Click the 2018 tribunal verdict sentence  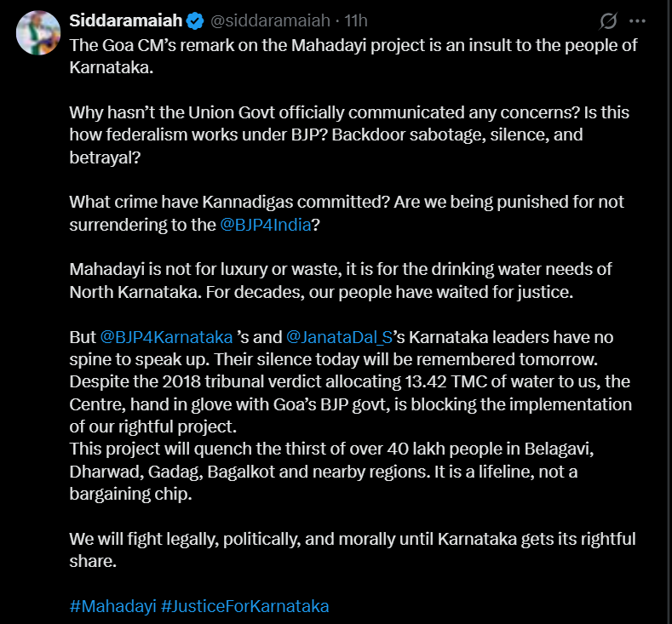(350, 404)
